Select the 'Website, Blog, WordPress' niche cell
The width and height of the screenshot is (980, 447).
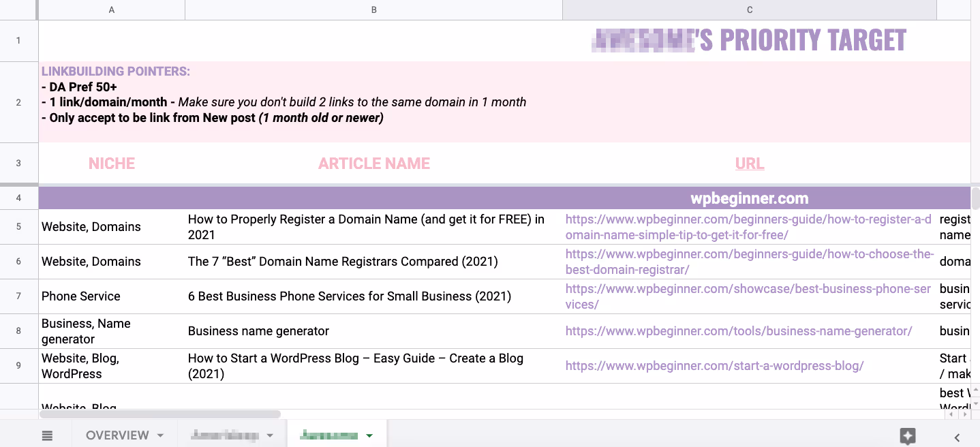[x=112, y=366]
